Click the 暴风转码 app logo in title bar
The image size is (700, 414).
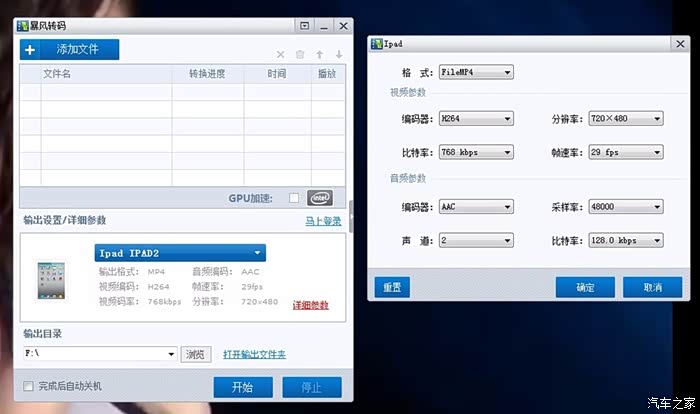22,26
